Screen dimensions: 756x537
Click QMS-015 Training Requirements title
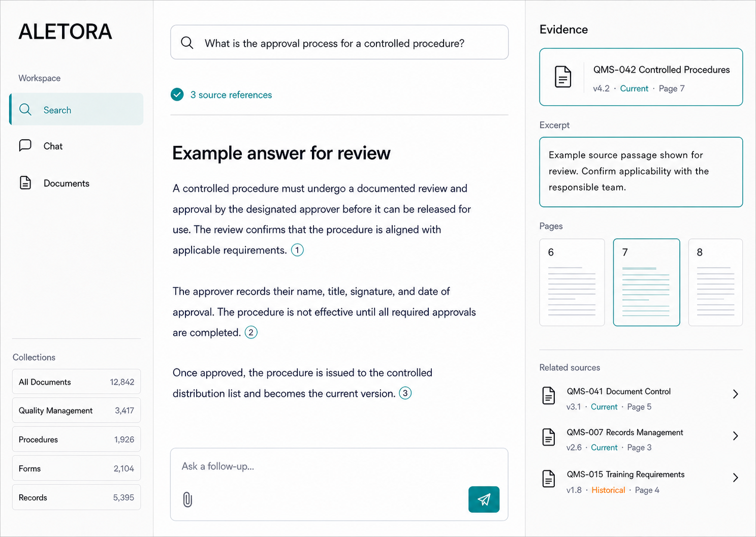point(625,475)
